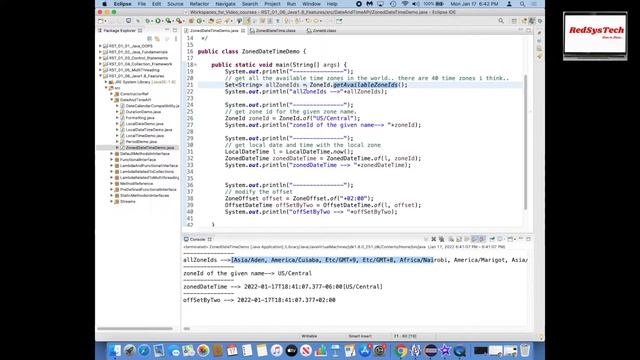Click the Run toolbar button
The width and height of the screenshot is (640, 360).
tap(158, 20)
